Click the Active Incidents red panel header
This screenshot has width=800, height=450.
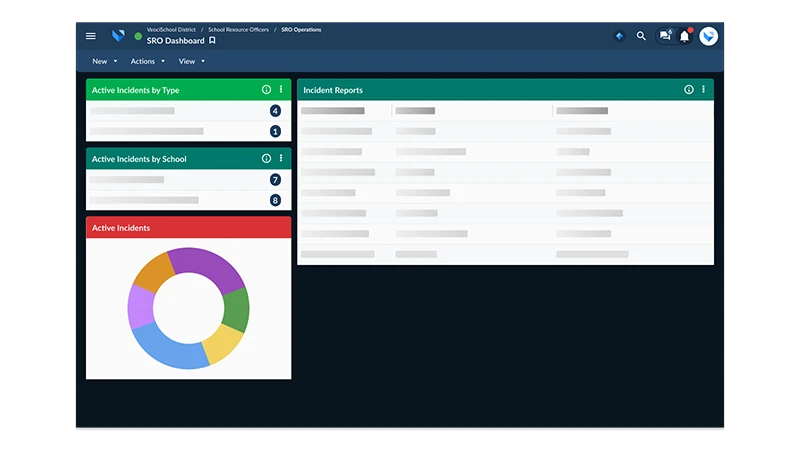(188, 228)
